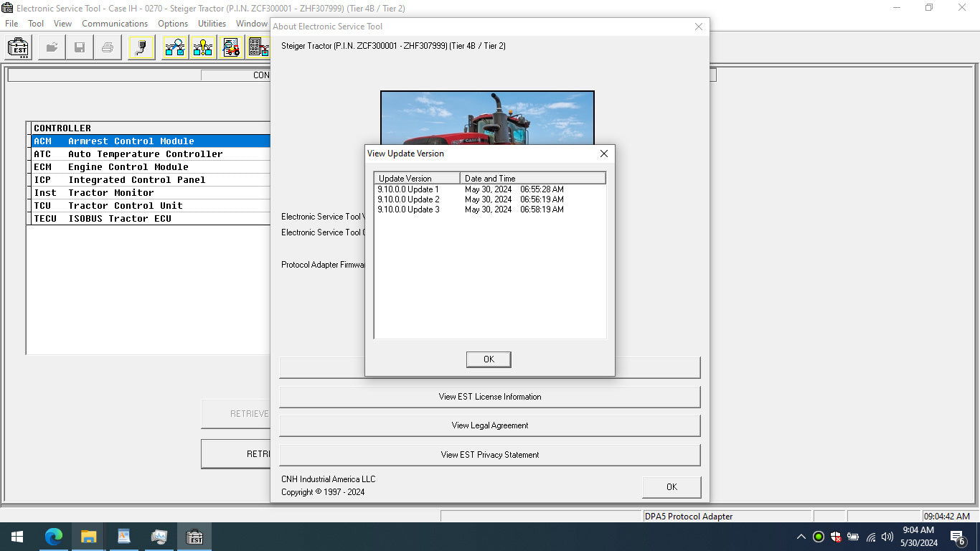This screenshot has height=551, width=980.
Task: Click the 06:55:28 AM time cell
Action: 542,189
